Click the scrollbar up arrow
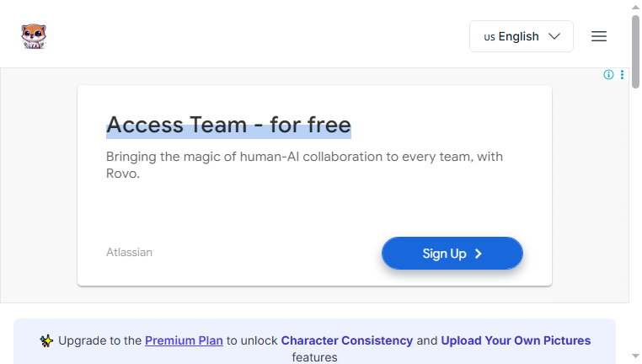The image size is (642, 364). pyautogui.click(x=635, y=7)
